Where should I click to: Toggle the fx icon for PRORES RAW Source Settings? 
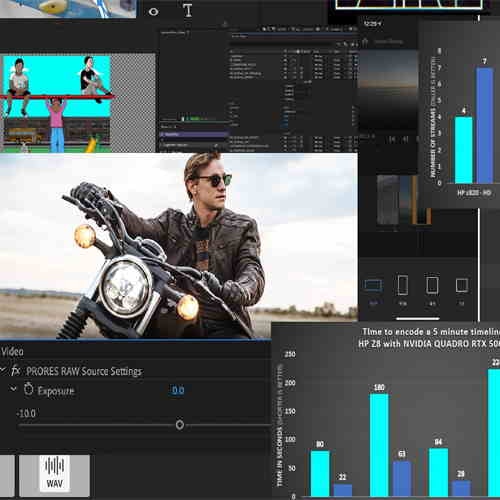tap(16, 370)
